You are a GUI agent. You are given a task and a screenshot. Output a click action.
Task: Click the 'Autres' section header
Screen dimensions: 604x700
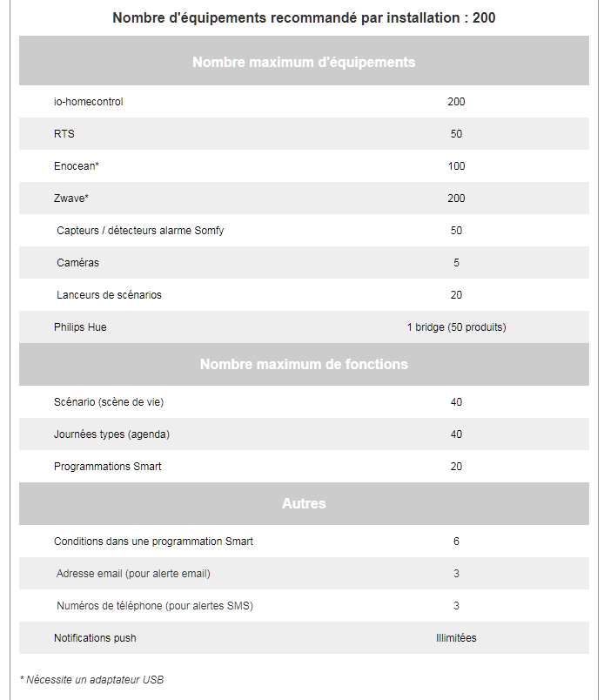(x=304, y=503)
